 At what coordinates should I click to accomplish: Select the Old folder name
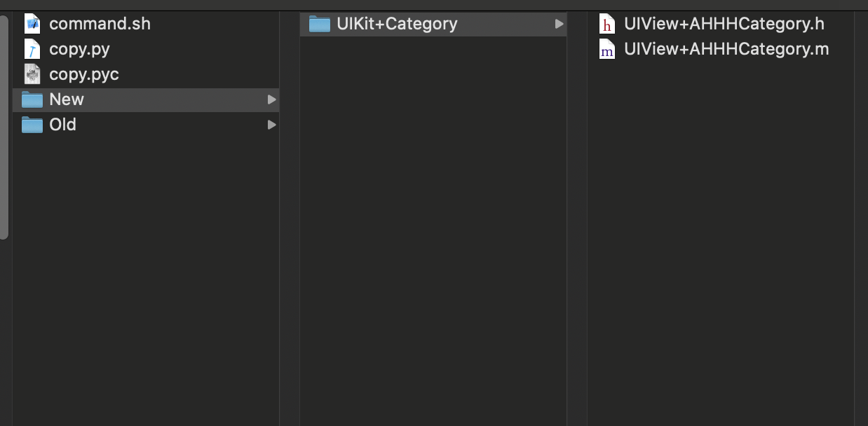[62, 125]
